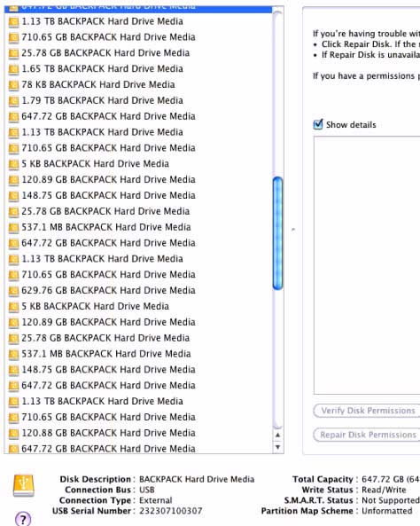Click inside the empty details log area

point(367,265)
